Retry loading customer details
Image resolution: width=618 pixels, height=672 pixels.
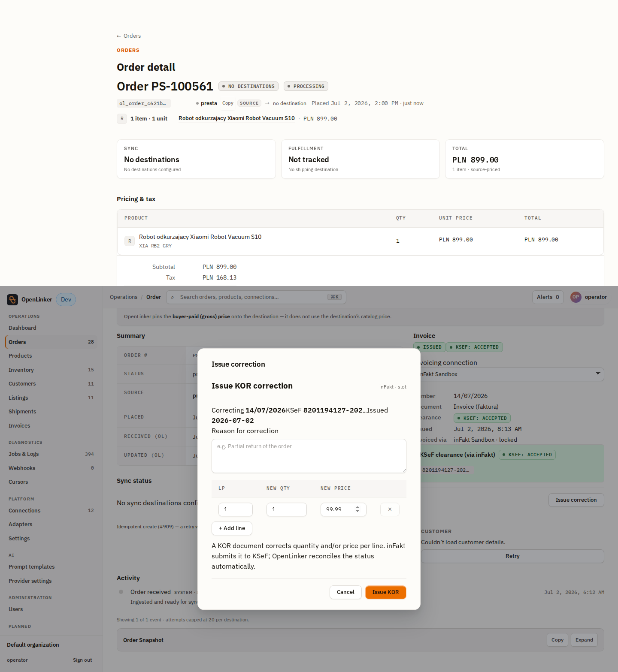click(512, 556)
